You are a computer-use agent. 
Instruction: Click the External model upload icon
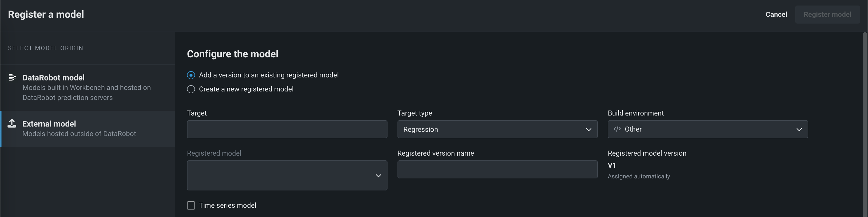(12, 124)
